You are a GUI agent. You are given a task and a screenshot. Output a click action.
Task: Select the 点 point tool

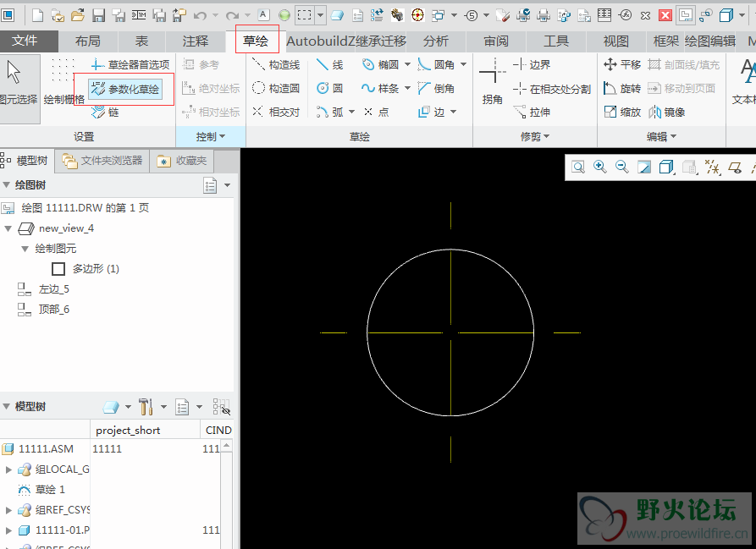click(377, 112)
